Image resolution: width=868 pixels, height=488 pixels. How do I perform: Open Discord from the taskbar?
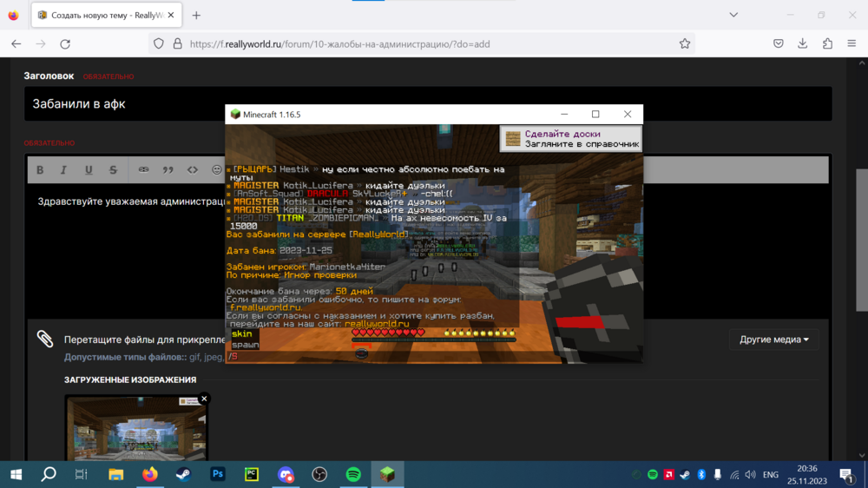point(286,475)
